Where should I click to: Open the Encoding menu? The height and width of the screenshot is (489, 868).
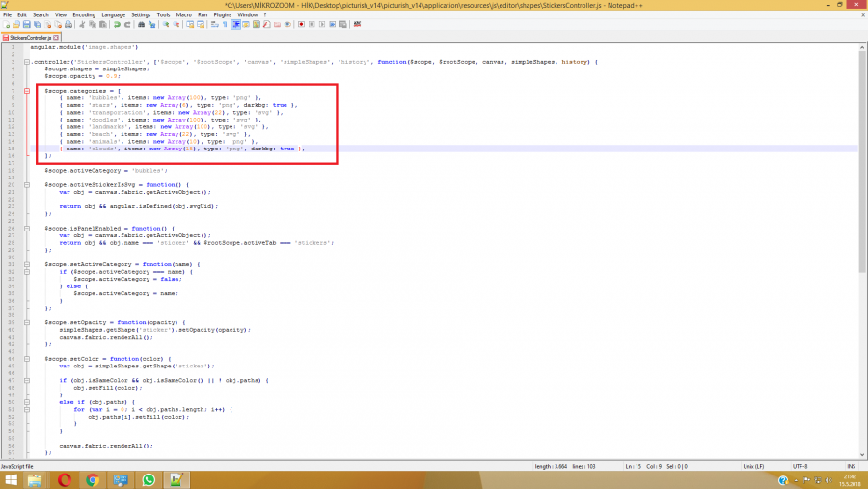point(84,15)
